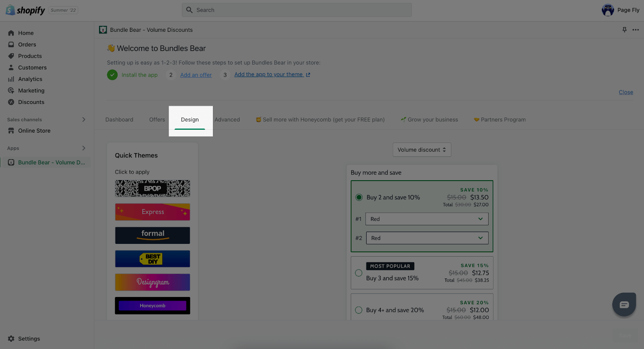This screenshot has width=644, height=349.
Task: Open the chat support bubble
Action: (624, 304)
